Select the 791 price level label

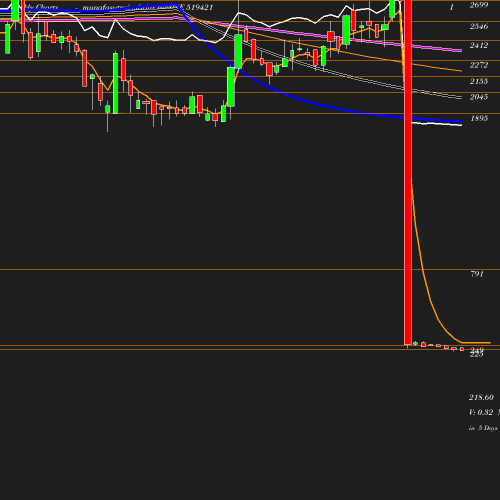pos(477,274)
